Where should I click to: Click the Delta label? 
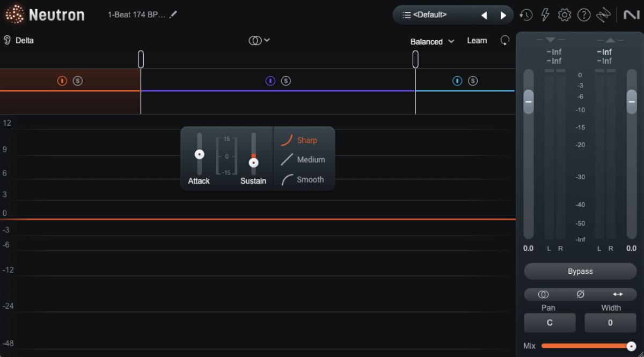[x=25, y=40]
